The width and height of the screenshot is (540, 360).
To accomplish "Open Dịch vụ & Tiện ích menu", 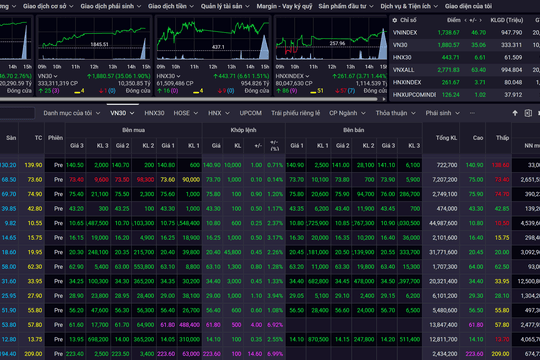I will [x=409, y=6].
